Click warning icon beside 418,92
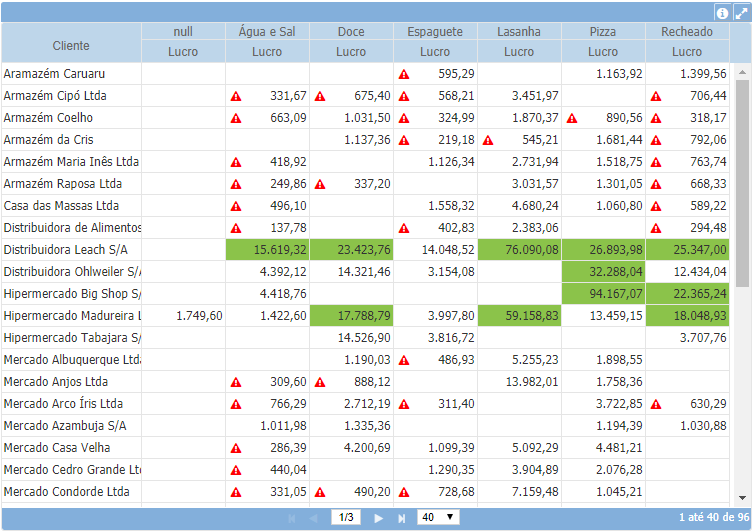 [x=236, y=162]
